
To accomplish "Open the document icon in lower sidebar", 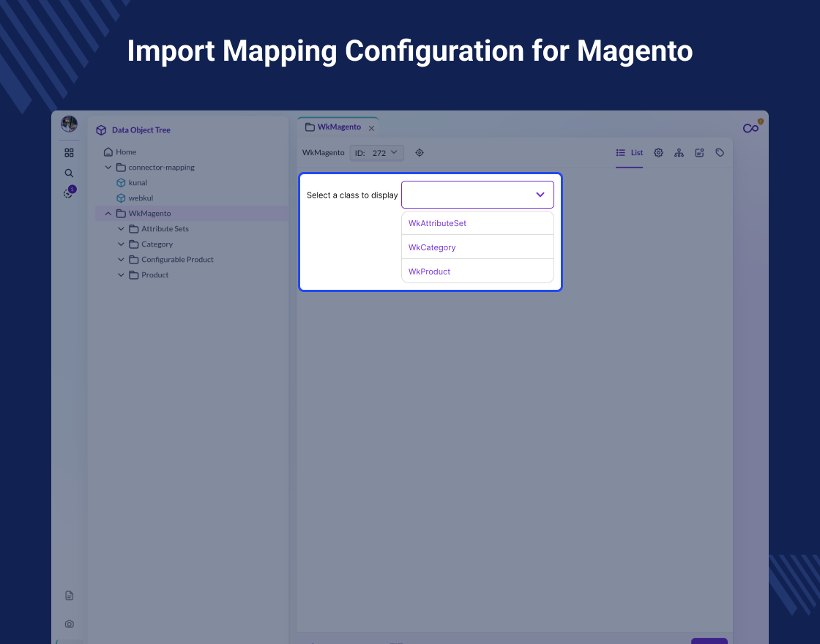I will pos(69,596).
